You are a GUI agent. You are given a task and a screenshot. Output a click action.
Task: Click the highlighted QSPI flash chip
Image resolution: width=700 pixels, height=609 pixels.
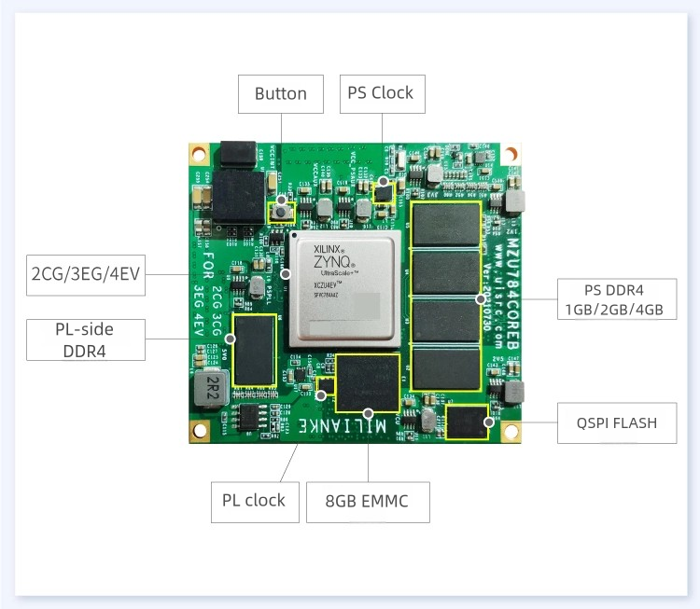pos(467,422)
